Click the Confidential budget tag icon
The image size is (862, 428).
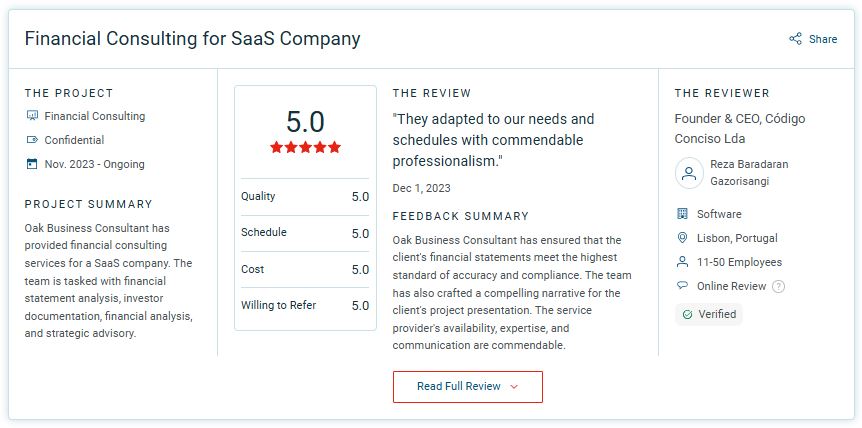point(32,140)
